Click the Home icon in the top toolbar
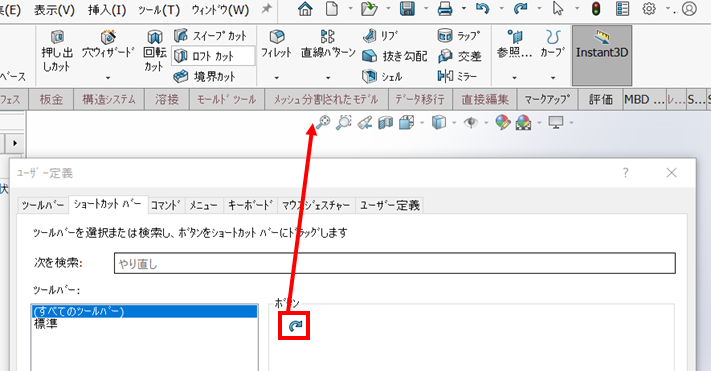This screenshot has width=711, height=371. coord(305,9)
